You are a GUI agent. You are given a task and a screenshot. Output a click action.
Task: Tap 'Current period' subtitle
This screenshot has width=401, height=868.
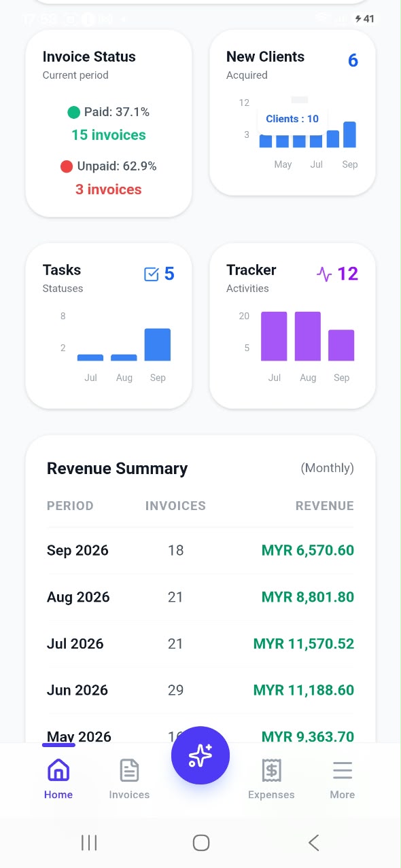(x=75, y=75)
